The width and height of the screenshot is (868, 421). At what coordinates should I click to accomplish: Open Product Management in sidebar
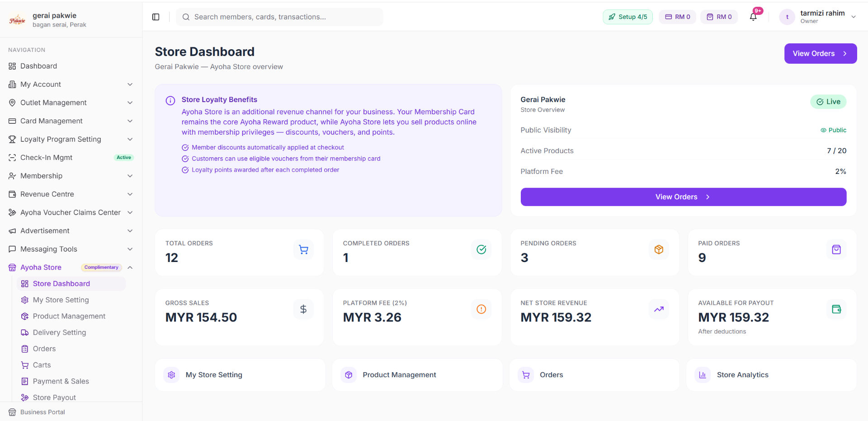(x=71, y=316)
